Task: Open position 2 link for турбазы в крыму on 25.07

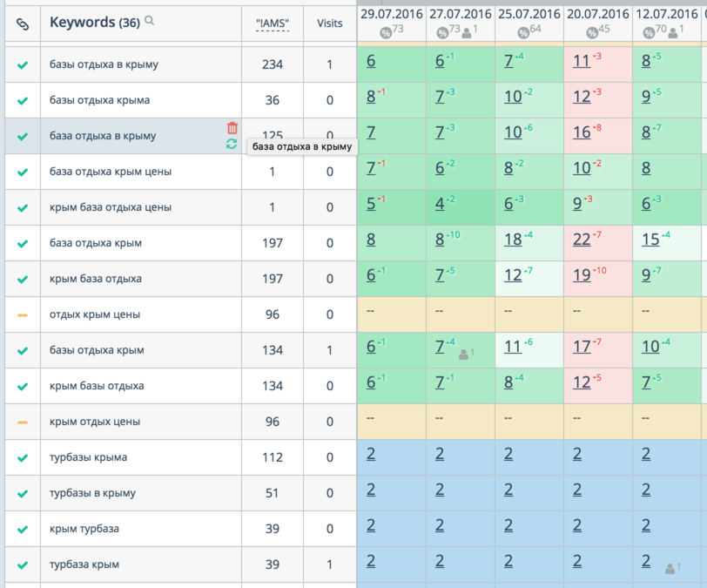Action: coord(508,490)
